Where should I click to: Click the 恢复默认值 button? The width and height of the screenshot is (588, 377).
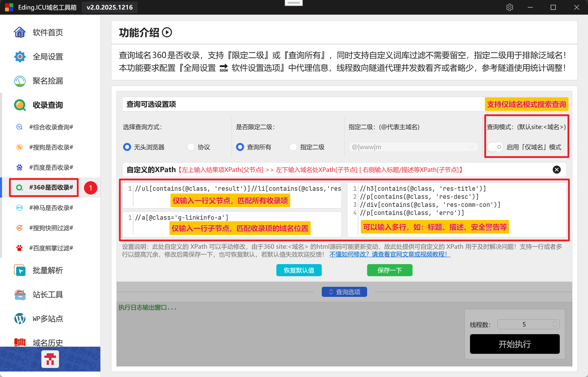click(x=299, y=270)
